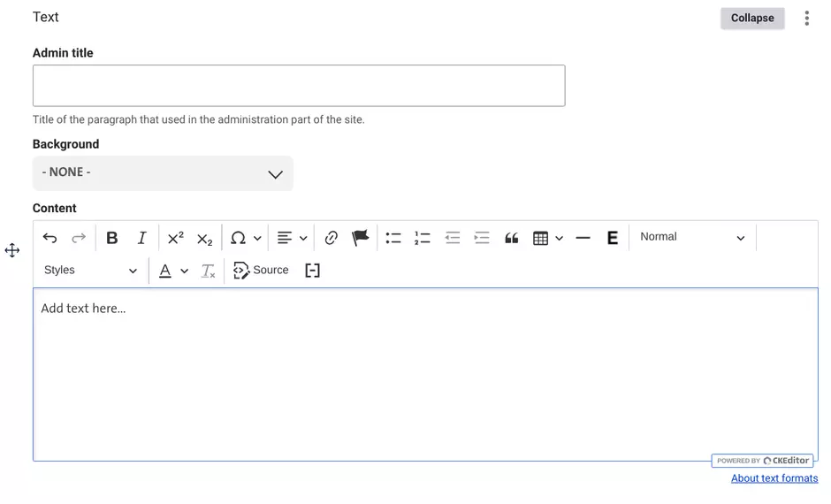
Task: Click into the Admin title input field
Action: [x=299, y=85]
